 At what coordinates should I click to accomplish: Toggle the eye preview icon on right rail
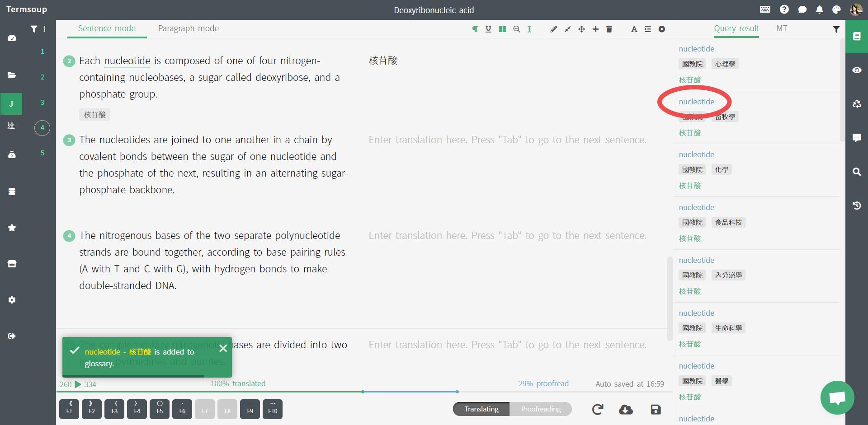[x=857, y=70]
